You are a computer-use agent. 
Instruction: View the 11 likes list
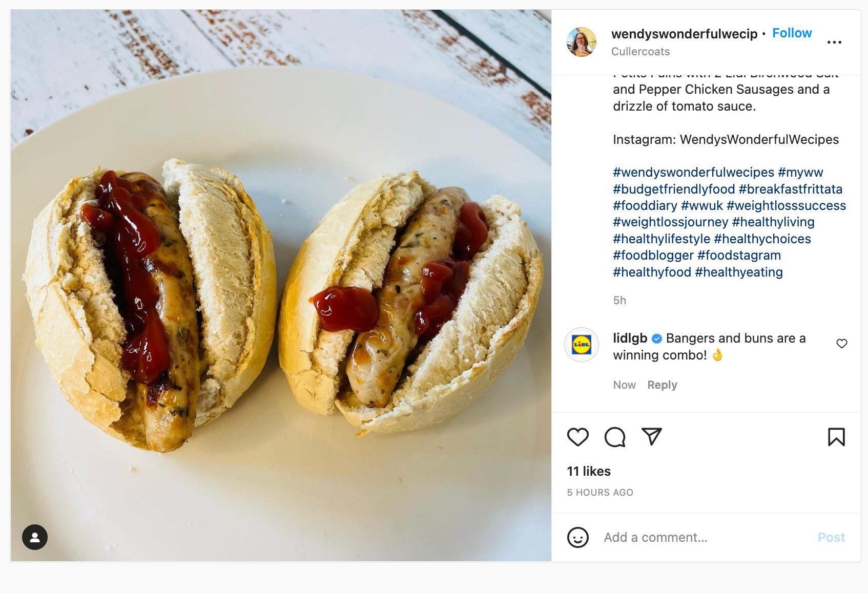tap(589, 471)
